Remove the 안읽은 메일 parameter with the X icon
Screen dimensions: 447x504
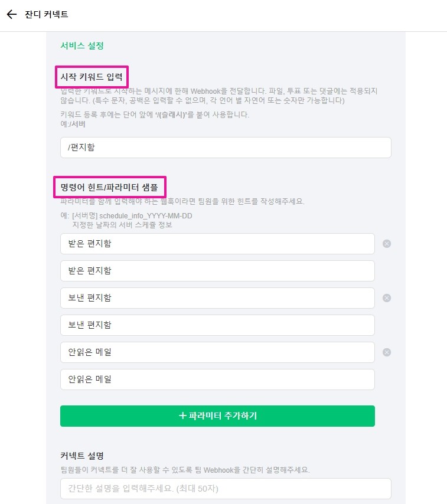tap(387, 352)
